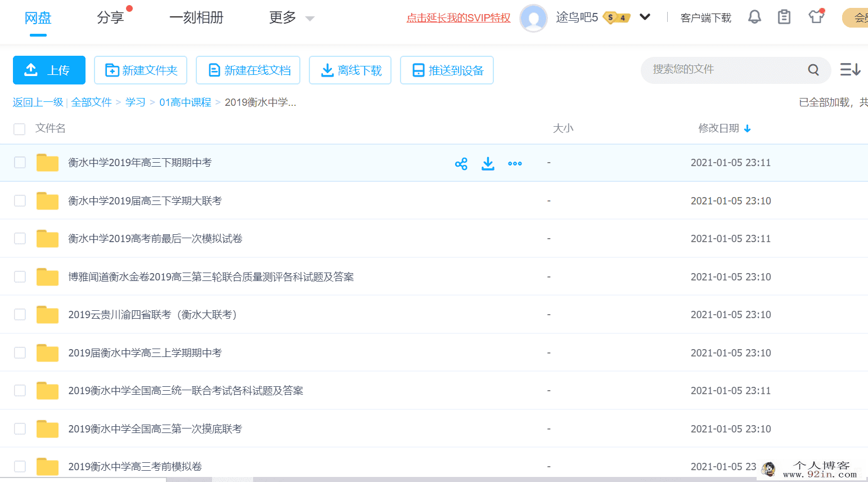Click the folder icon of 2019衡水中学全国高三第一次摸底联考
Viewport: 868px width, 482px height.
click(47, 429)
